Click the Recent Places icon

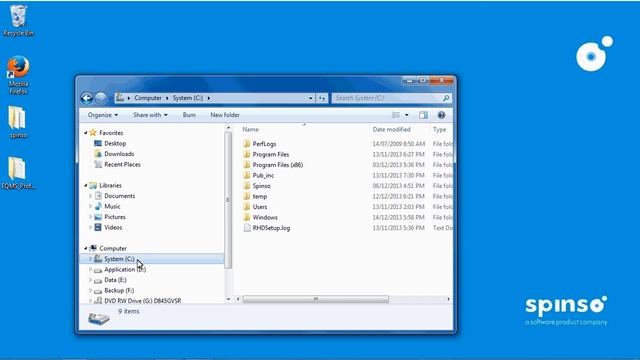(x=98, y=164)
